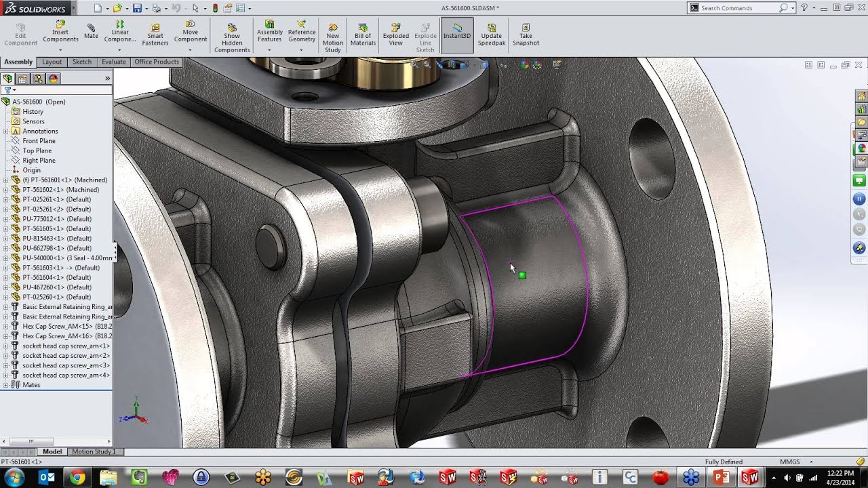Switch to the Assembly tab
868x488 pixels.
click(18, 62)
